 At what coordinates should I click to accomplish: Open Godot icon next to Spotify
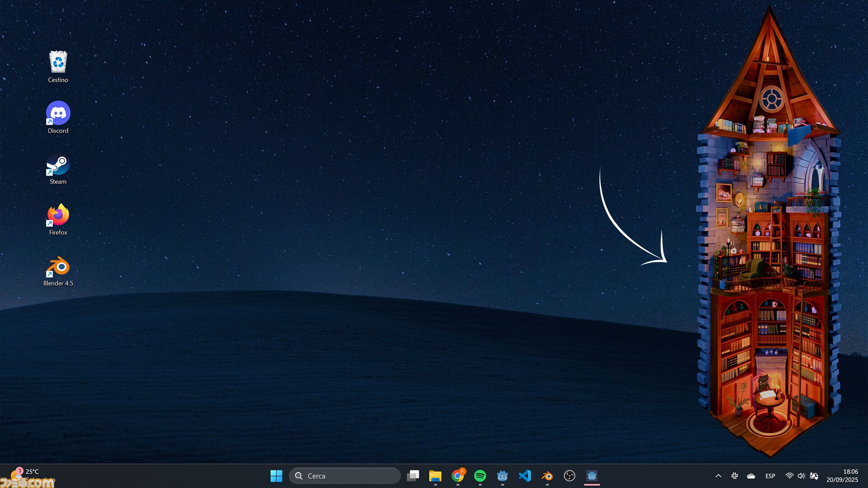pos(502,476)
